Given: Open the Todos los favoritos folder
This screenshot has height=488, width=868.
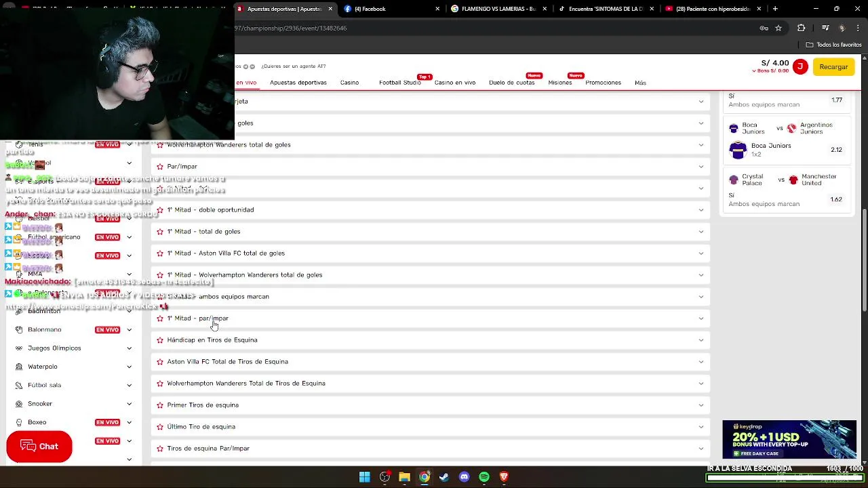Looking at the screenshot, I should point(833,45).
